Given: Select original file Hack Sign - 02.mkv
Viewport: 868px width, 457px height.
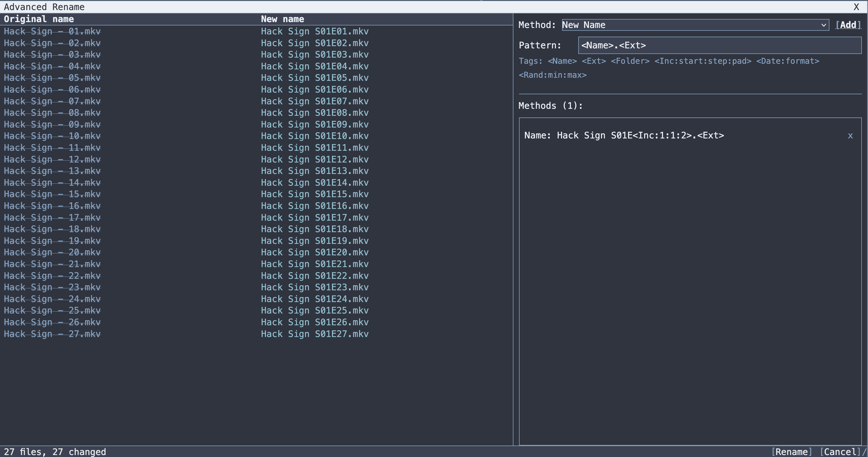Looking at the screenshot, I should pyautogui.click(x=52, y=43).
